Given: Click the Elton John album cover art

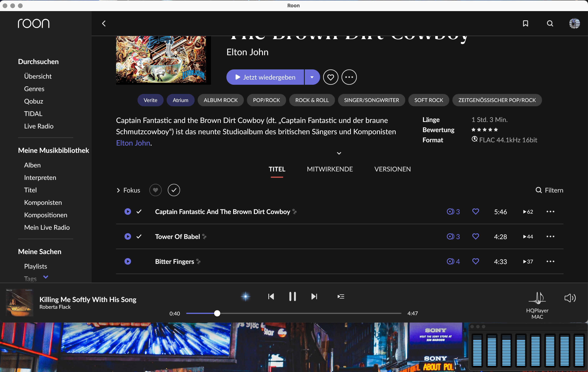Looking at the screenshot, I should tap(163, 60).
